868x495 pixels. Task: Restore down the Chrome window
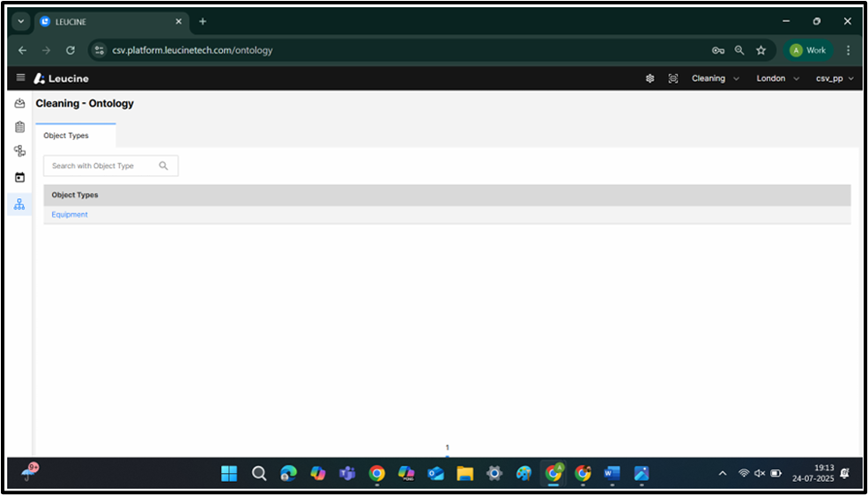point(817,21)
